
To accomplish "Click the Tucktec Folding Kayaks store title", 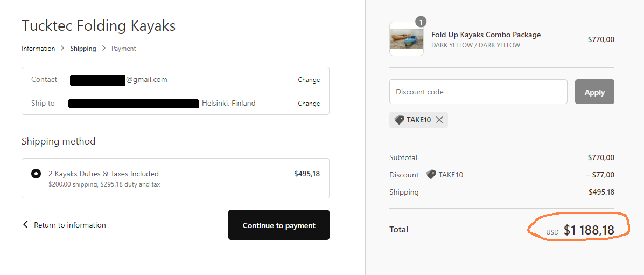I will pyautogui.click(x=99, y=25).
